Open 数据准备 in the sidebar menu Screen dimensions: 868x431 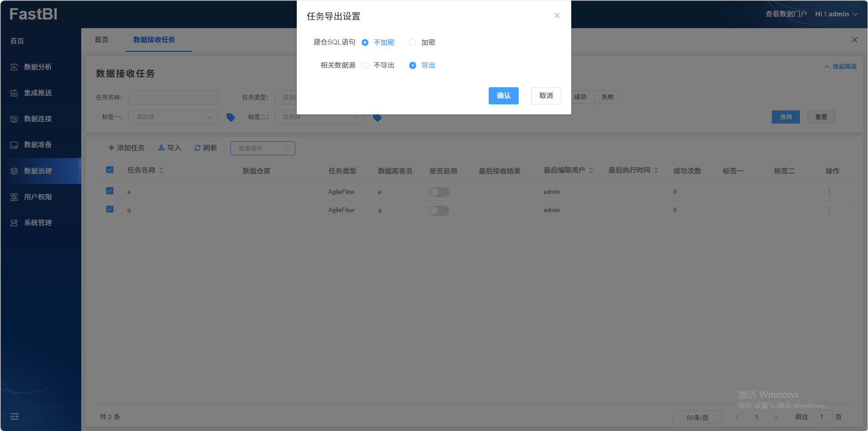[38, 145]
